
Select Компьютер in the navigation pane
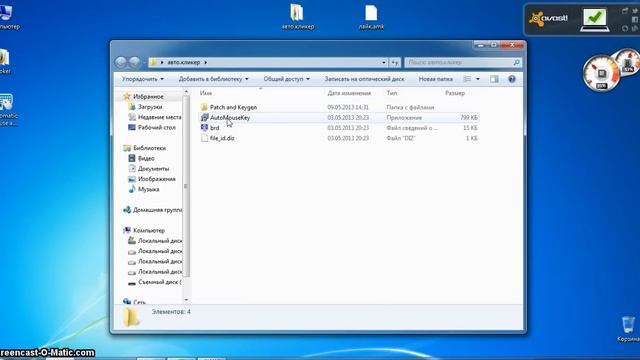(149, 230)
